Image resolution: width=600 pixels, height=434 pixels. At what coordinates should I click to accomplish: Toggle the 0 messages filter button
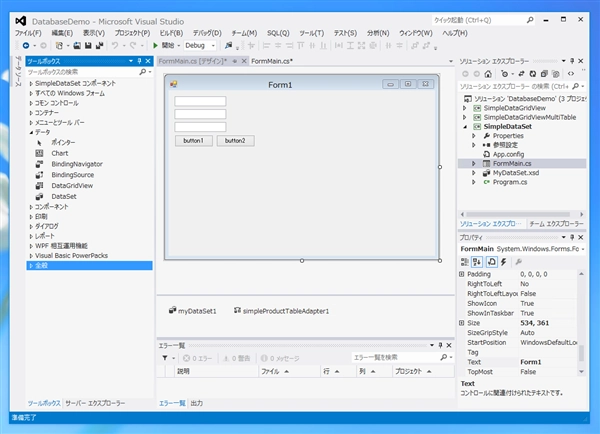280,358
